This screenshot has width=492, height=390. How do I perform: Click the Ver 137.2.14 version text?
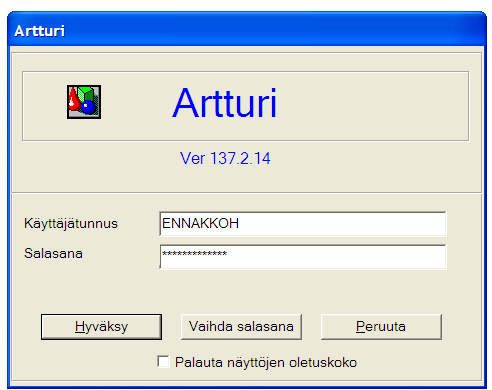225,158
